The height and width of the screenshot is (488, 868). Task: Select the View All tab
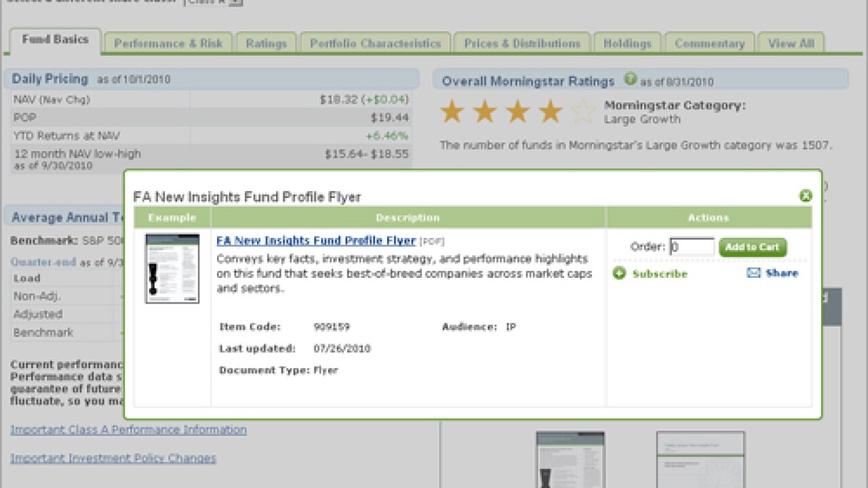[x=791, y=43]
